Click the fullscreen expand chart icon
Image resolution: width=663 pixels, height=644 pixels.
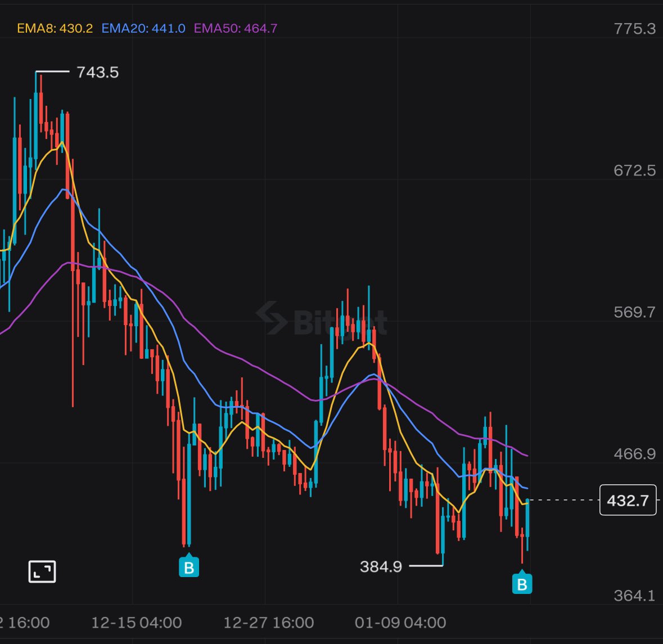click(x=42, y=571)
